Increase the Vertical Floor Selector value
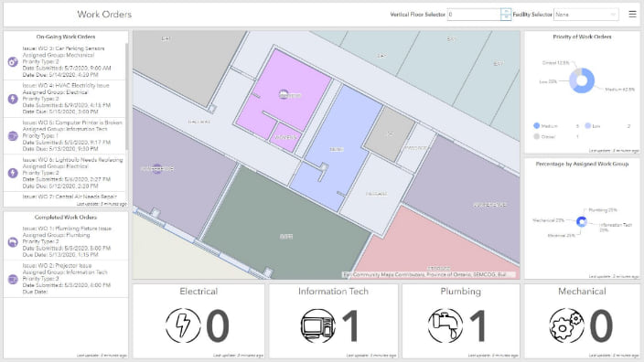 tap(506, 12)
